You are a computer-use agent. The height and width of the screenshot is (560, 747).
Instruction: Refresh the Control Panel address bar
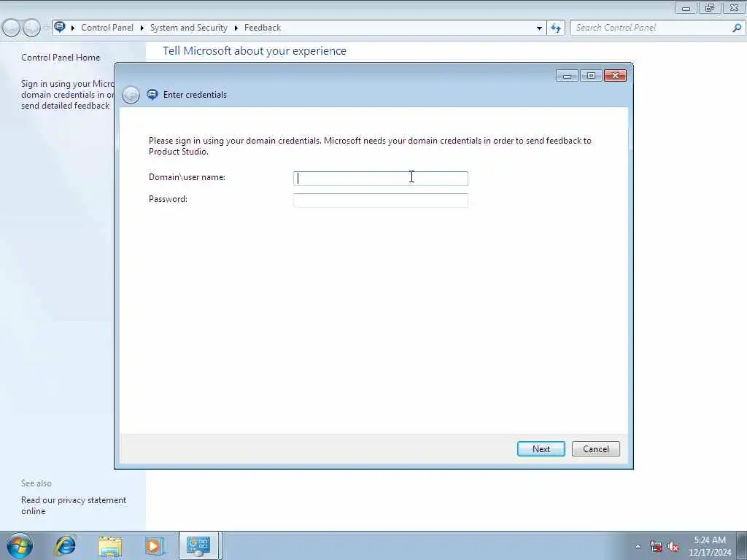point(555,28)
